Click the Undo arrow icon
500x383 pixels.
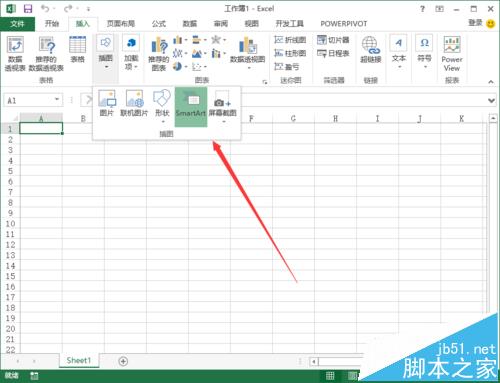coord(45,9)
